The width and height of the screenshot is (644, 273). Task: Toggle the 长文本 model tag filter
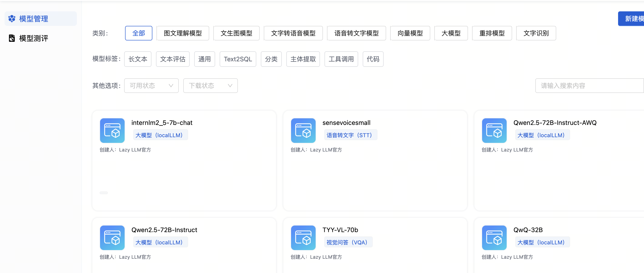138,59
